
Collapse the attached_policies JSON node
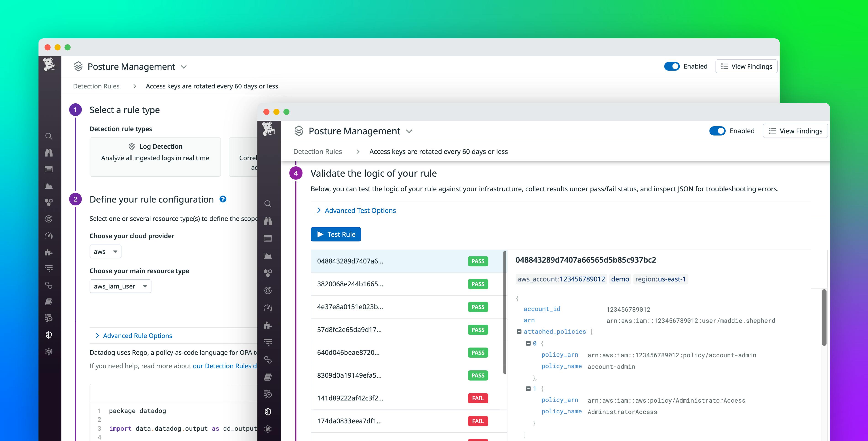point(519,331)
